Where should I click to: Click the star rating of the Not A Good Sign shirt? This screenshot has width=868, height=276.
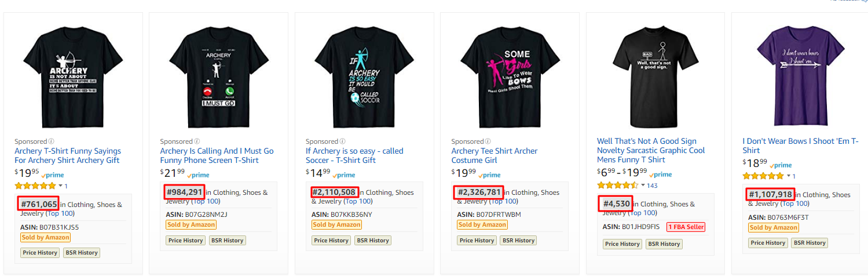[617, 186]
